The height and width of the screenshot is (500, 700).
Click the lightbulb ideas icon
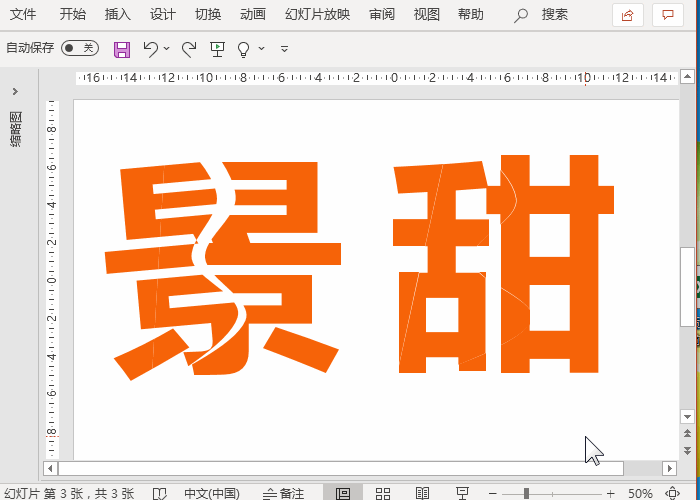[x=243, y=49]
